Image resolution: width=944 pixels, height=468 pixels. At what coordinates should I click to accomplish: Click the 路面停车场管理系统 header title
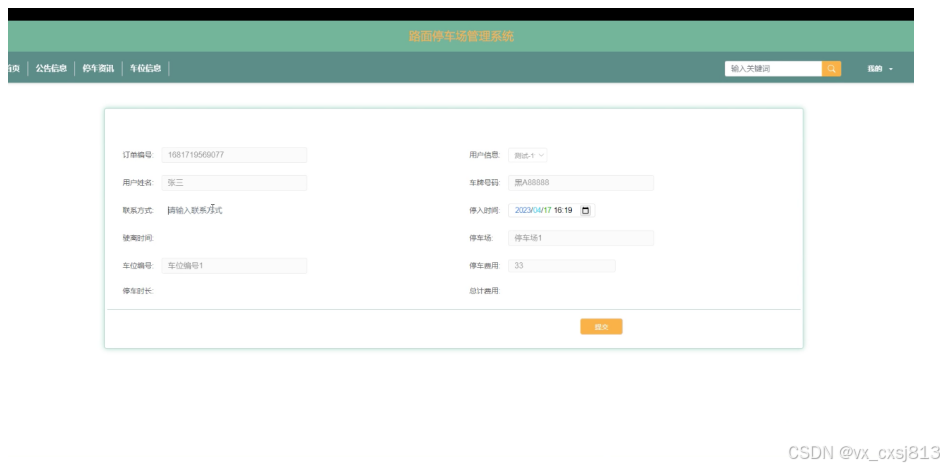coord(461,36)
